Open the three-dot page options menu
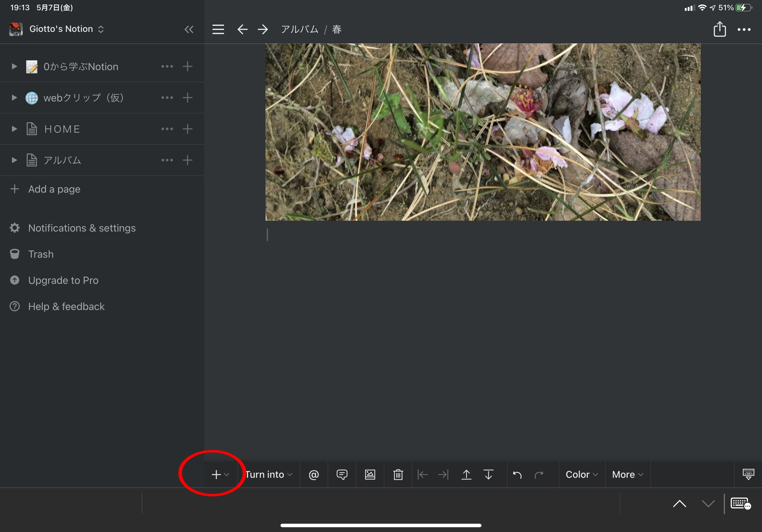 coord(744,30)
